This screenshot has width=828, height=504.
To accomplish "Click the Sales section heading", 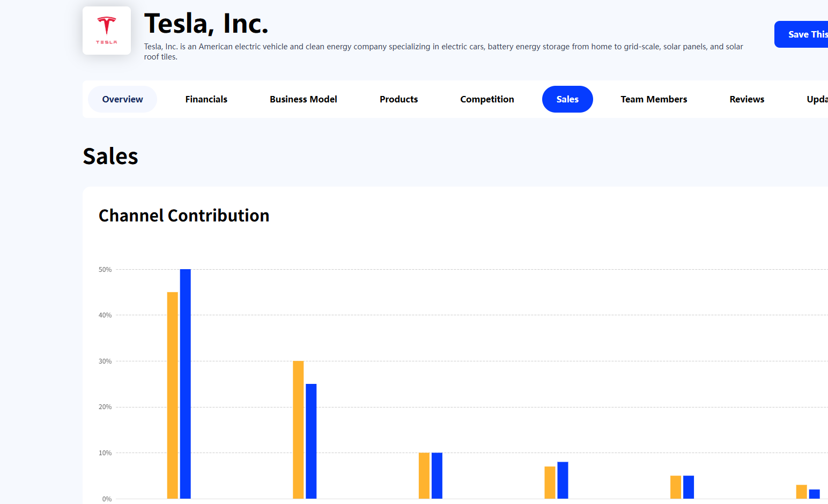I will tap(110, 157).
